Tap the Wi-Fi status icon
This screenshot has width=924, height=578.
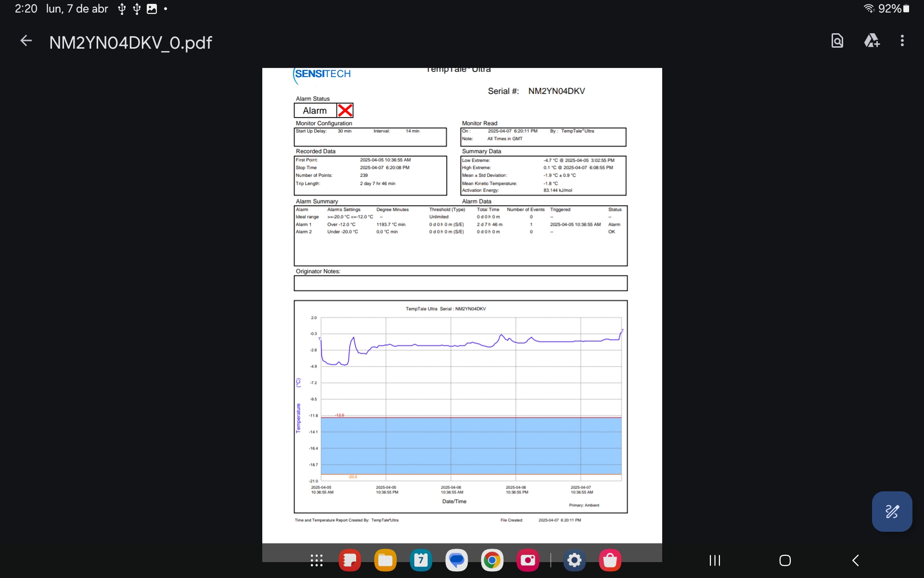(869, 8)
